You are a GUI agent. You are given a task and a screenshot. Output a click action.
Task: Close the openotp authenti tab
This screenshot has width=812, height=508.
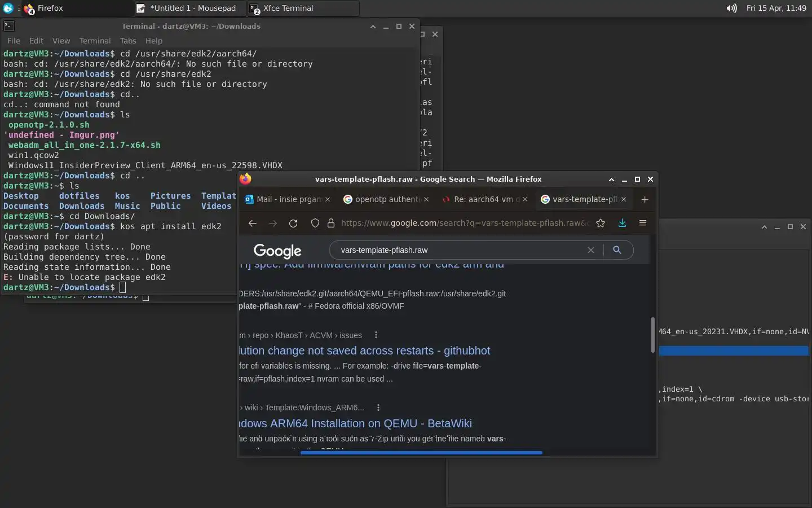426,199
